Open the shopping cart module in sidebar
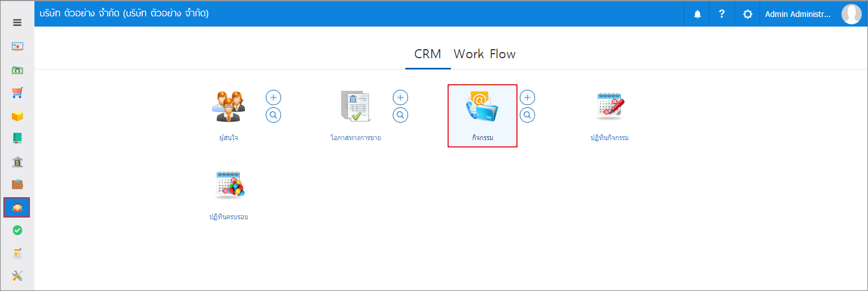Screen dimensions: 868x291 click(17, 93)
